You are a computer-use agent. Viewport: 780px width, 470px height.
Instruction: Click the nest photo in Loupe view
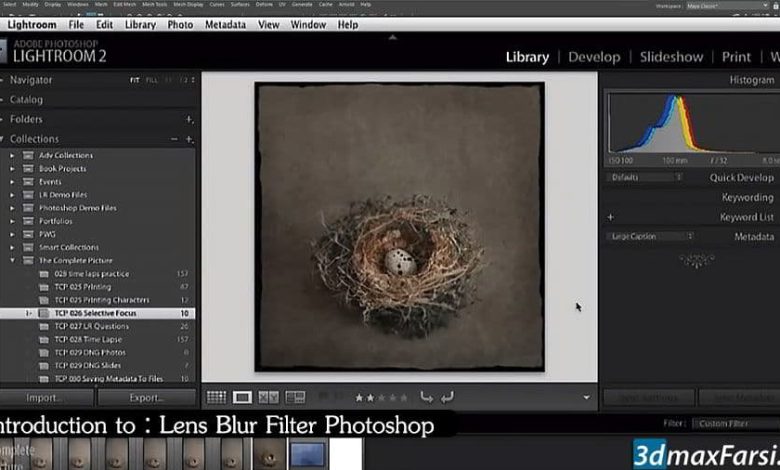coord(399,227)
